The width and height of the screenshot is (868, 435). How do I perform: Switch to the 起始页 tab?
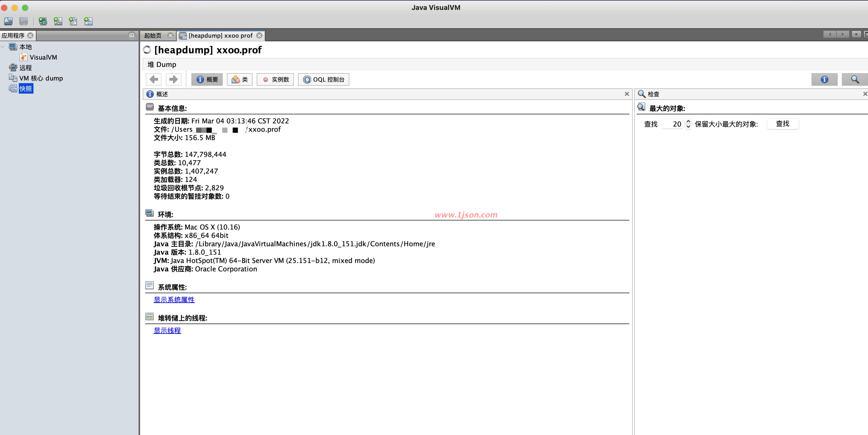(153, 35)
